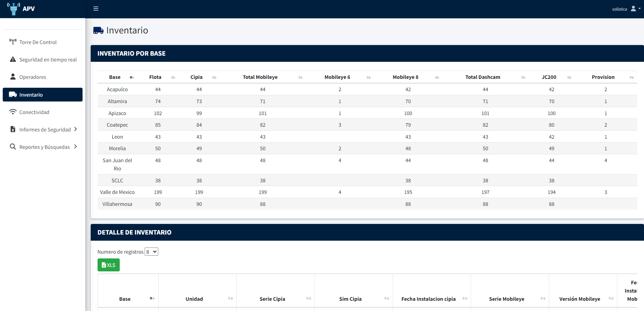Sort by Serie Mobileye arrows

click(x=543, y=298)
